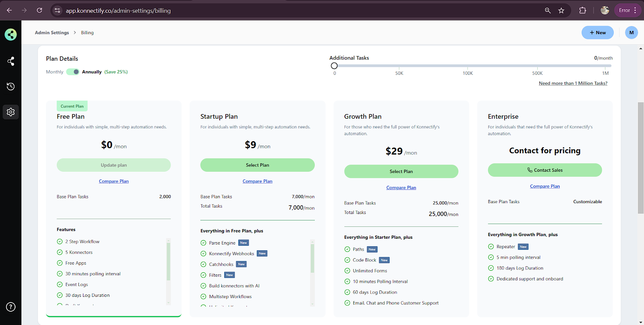Click the Multistep Workflows feature

pos(230,297)
